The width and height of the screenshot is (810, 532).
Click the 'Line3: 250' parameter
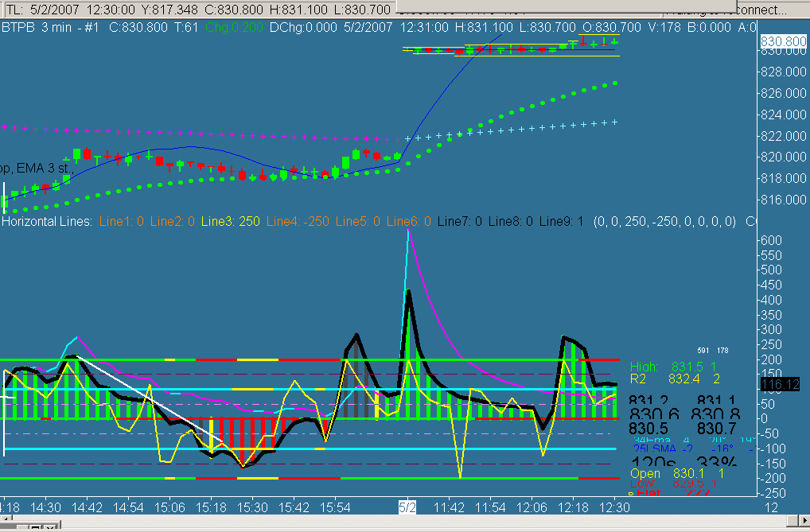pyautogui.click(x=231, y=222)
